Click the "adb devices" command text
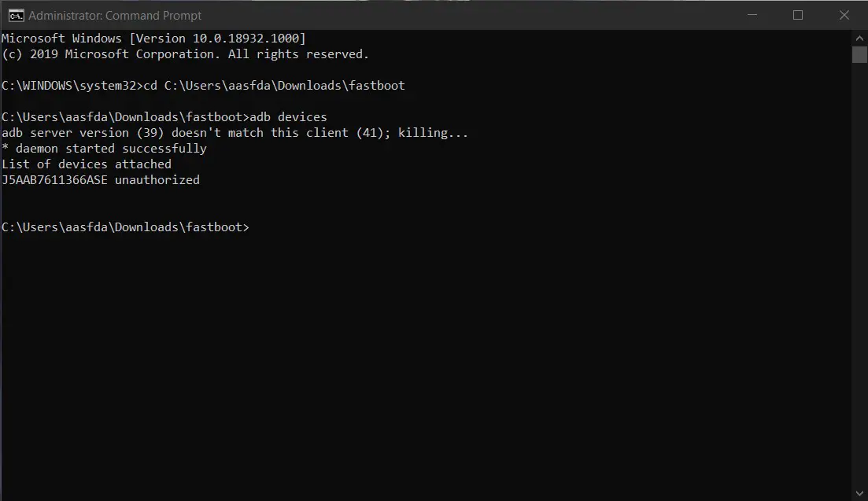Screen dimensions: 868x501 click(x=288, y=117)
